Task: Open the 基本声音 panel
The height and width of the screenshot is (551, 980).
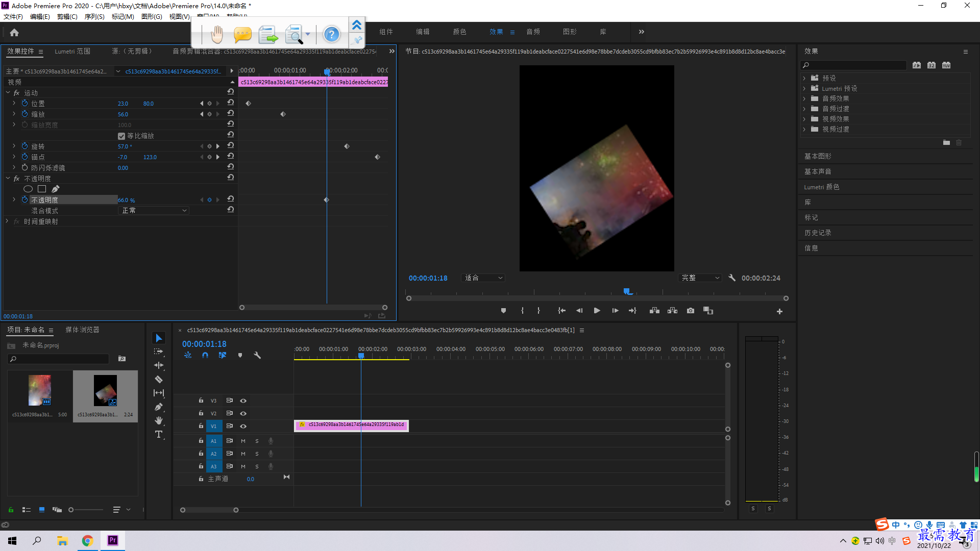Action: 818,171
